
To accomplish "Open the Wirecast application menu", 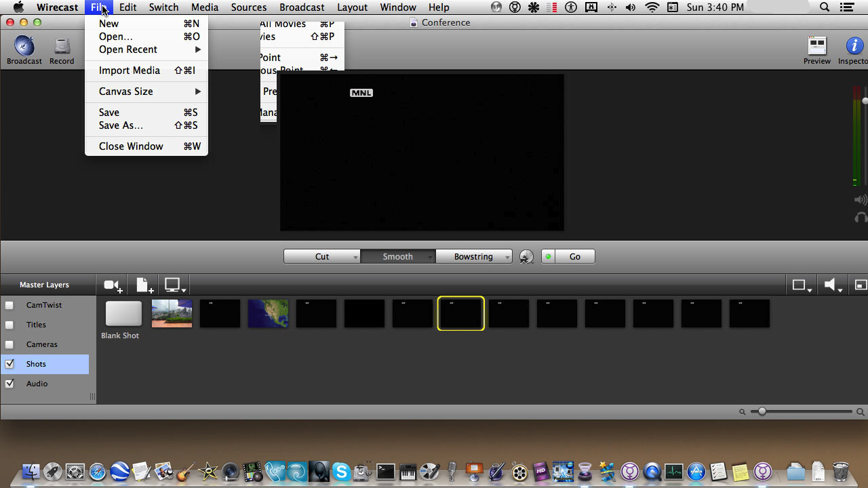I will [57, 7].
